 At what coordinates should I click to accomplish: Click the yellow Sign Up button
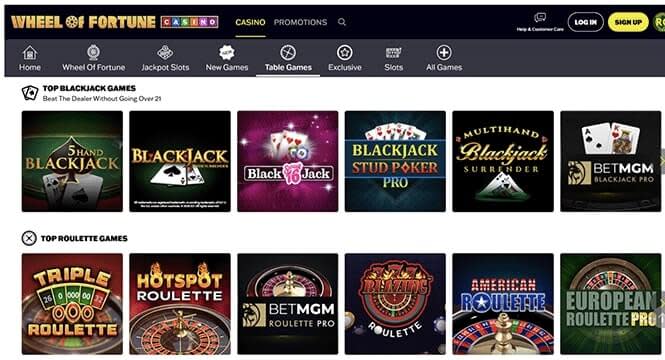628,22
